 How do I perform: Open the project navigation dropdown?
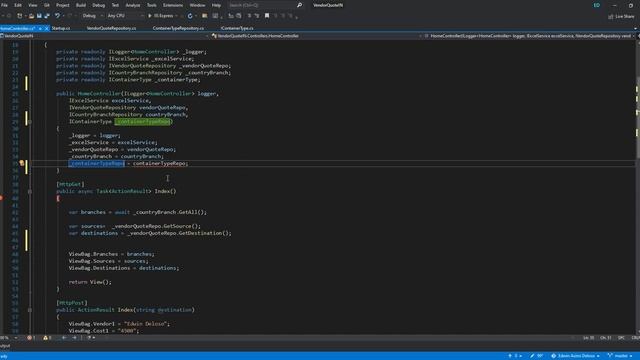click(104, 36)
